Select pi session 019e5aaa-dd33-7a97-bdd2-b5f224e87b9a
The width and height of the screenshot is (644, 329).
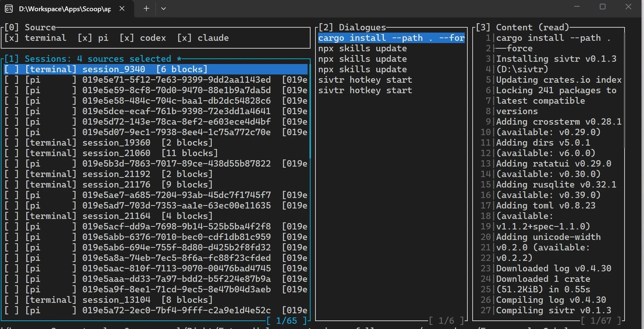(156, 279)
